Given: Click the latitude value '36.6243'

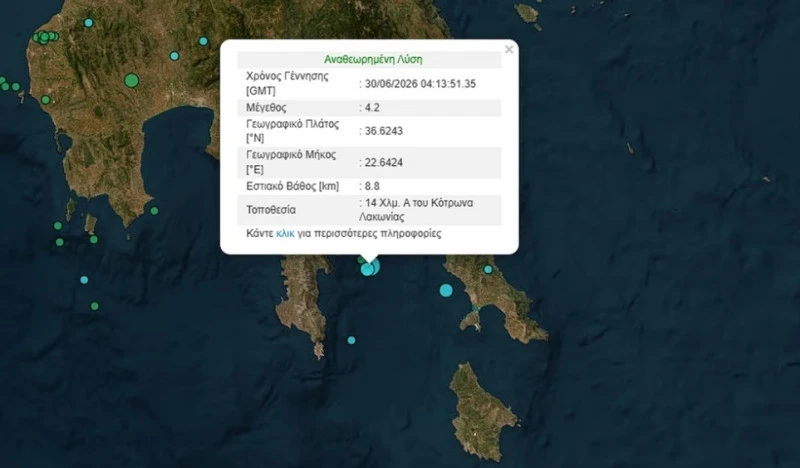Looking at the screenshot, I should (x=384, y=131).
